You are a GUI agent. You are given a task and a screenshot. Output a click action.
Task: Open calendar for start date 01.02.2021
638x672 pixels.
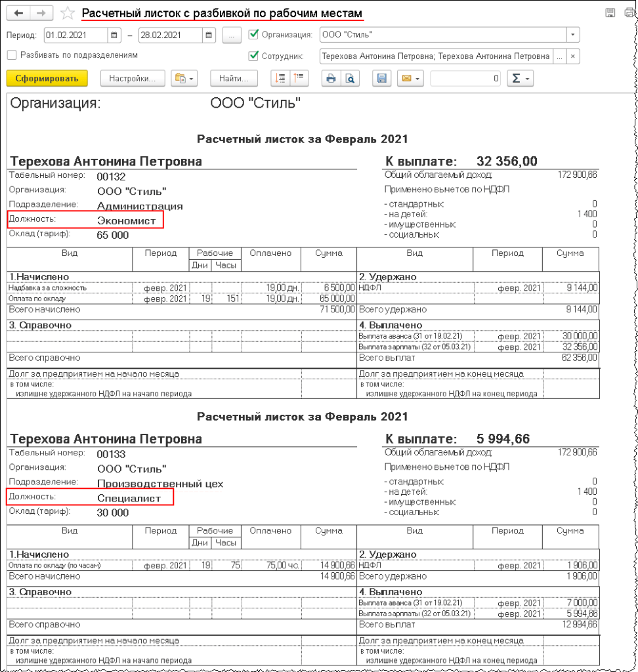click(114, 35)
